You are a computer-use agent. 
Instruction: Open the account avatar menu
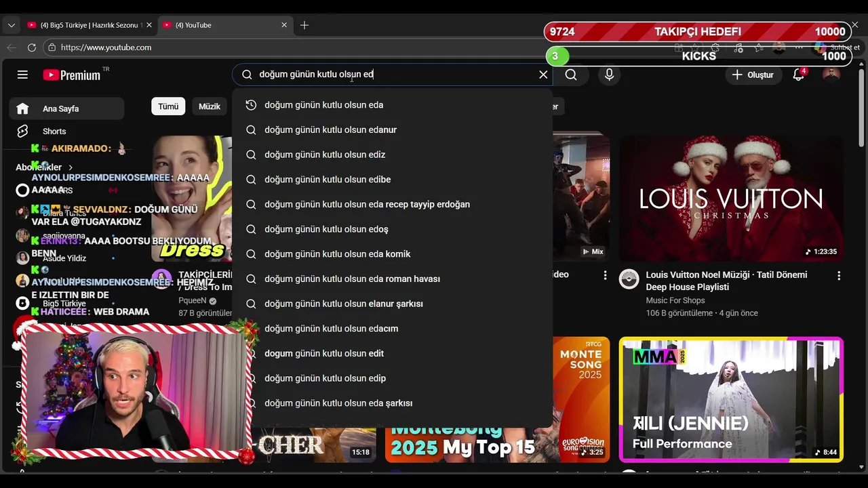(x=831, y=75)
